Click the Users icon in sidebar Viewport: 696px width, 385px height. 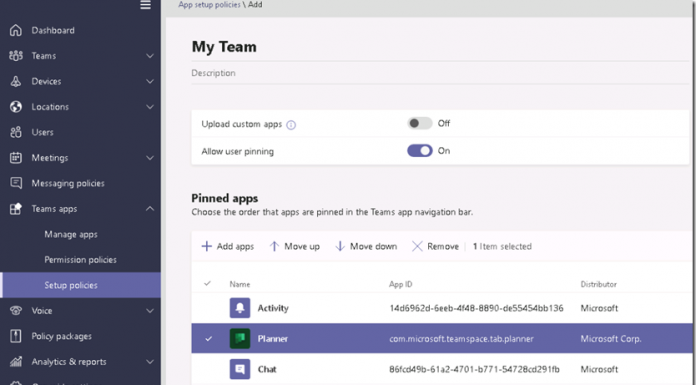coord(16,132)
